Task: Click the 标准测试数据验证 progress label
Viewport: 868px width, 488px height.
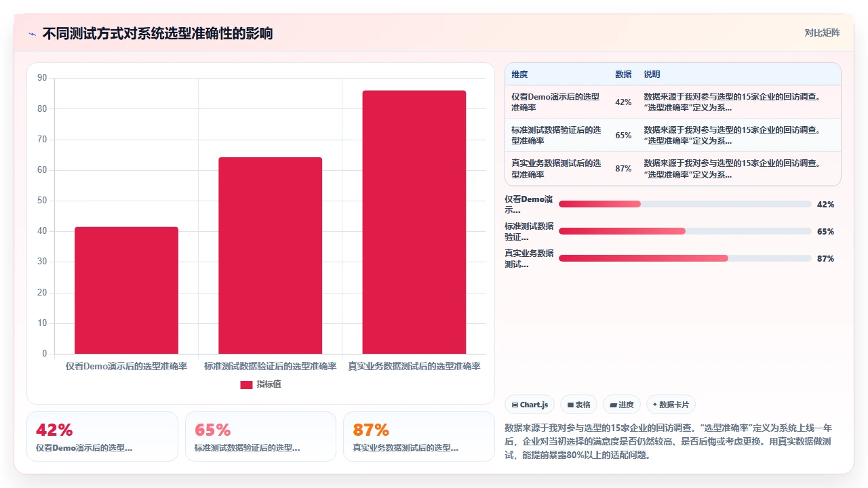Action: pos(529,232)
